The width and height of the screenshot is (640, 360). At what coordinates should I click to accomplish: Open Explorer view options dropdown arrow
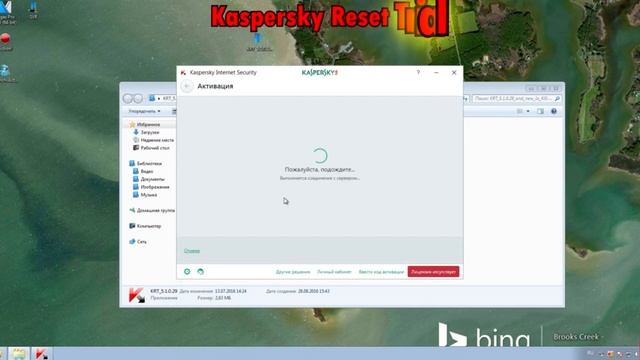click(x=528, y=111)
